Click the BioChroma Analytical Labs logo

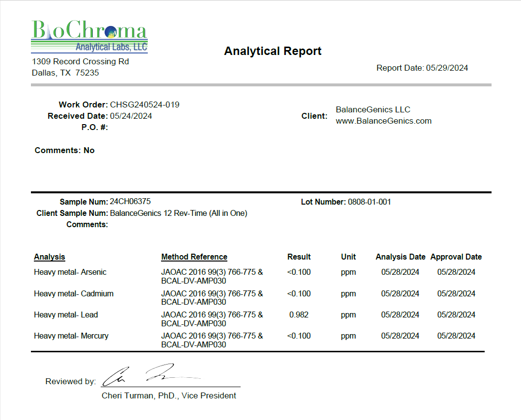tap(89, 37)
